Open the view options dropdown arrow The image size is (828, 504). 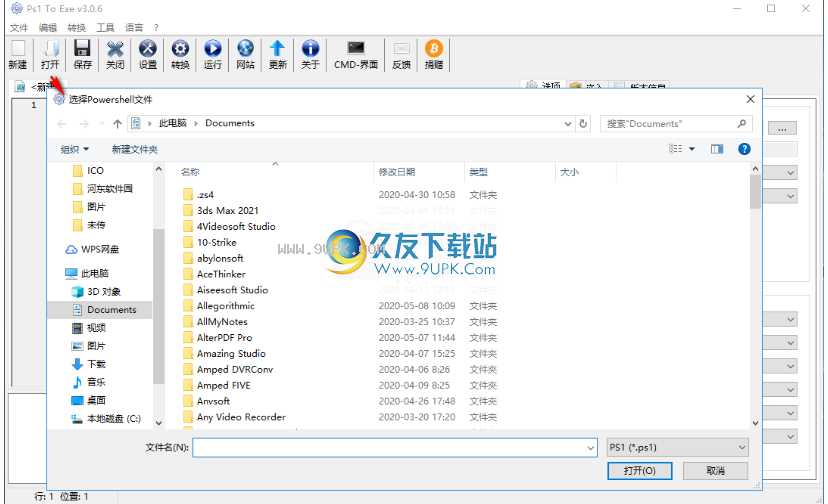pyautogui.click(x=692, y=149)
